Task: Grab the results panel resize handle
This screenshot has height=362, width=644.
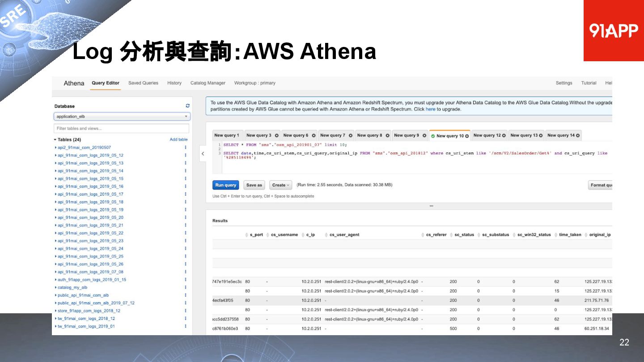Action: [431, 206]
